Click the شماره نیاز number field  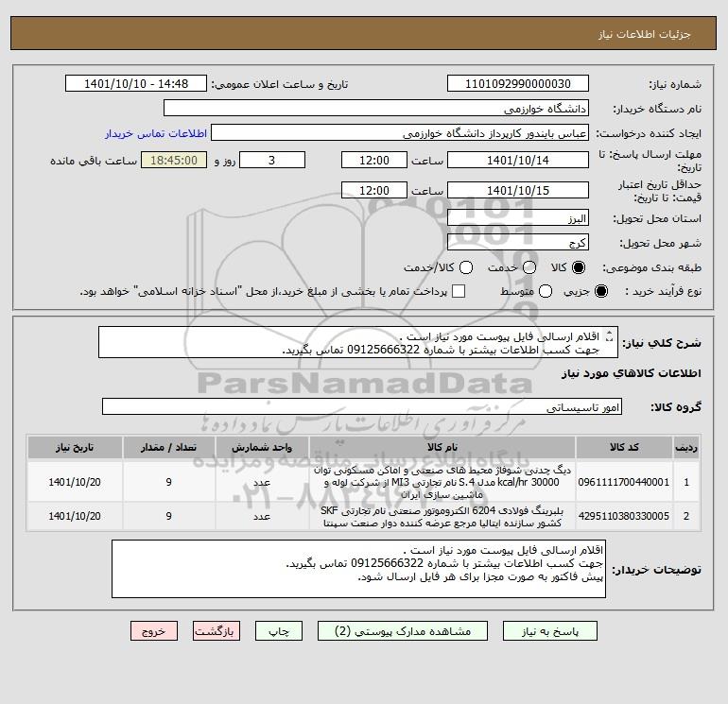pyautogui.click(x=518, y=83)
